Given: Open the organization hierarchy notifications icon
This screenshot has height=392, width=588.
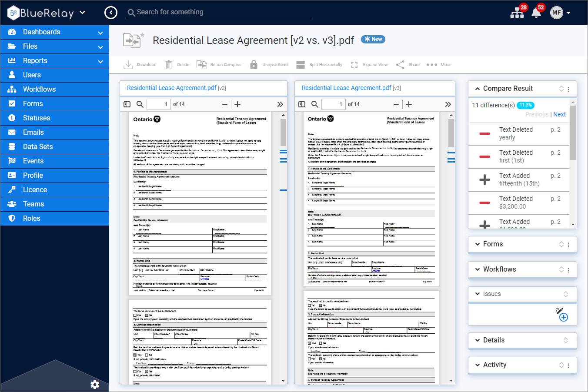Looking at the screenshot, I should point(517,13).
